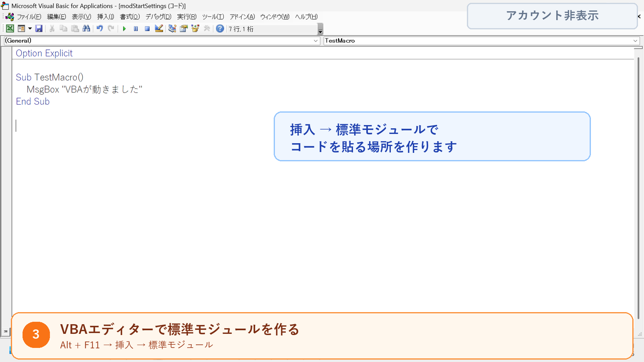Click the toolbar options overflow arrow
This screenshot has width=644, height=362.
[x=320, y=29]
